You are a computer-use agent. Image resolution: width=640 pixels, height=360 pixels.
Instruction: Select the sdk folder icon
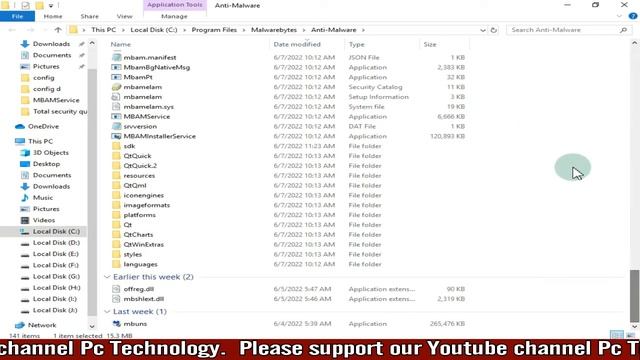(116, 146)
